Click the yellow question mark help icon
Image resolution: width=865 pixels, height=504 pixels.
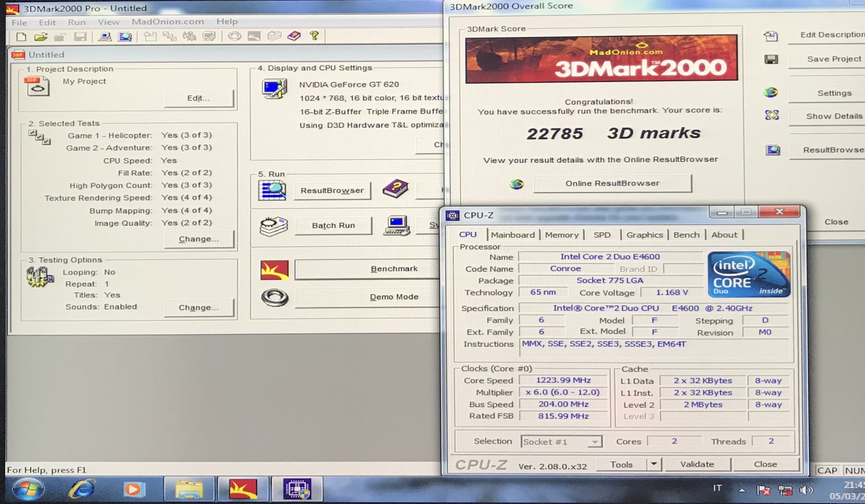314,36
